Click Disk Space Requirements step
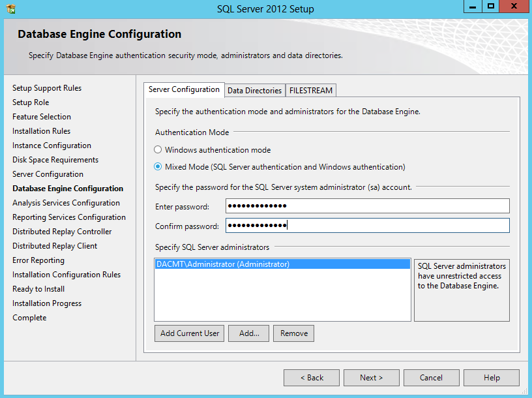532x398 pixels. coord(55,160)
